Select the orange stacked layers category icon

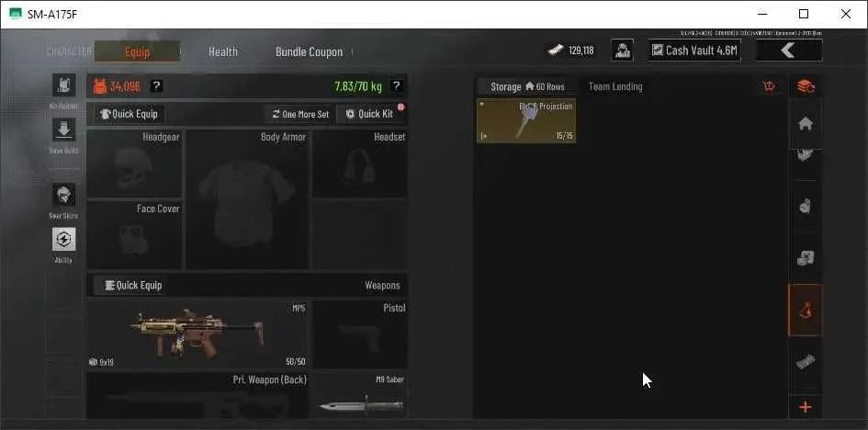point(806,86)
